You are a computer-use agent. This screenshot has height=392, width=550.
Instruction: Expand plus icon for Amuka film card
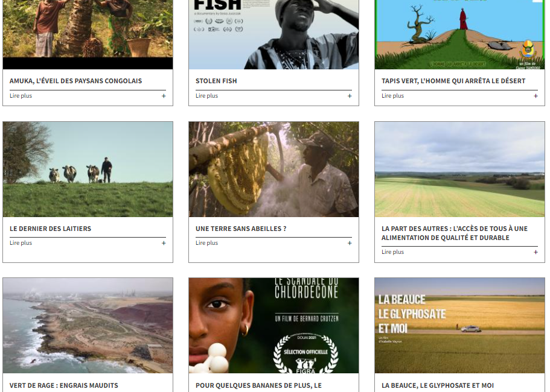pos(164,96)
